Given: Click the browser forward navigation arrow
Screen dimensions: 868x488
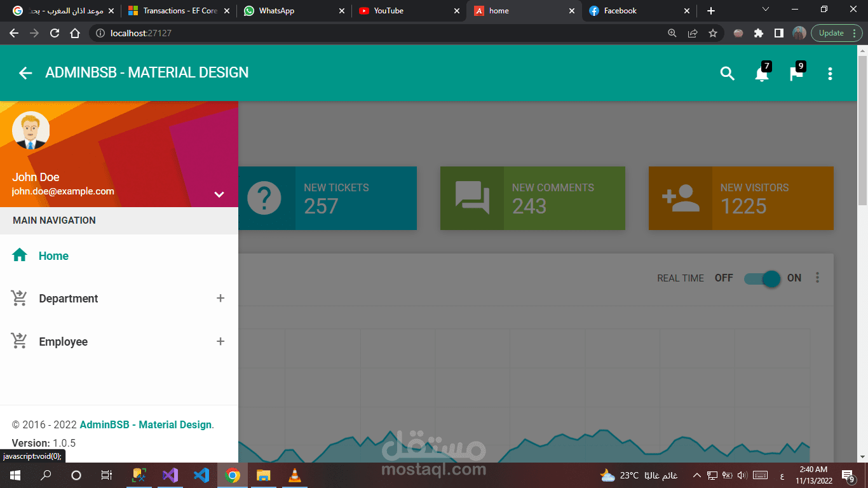Looking at the screenshot, I should (34, 33).
